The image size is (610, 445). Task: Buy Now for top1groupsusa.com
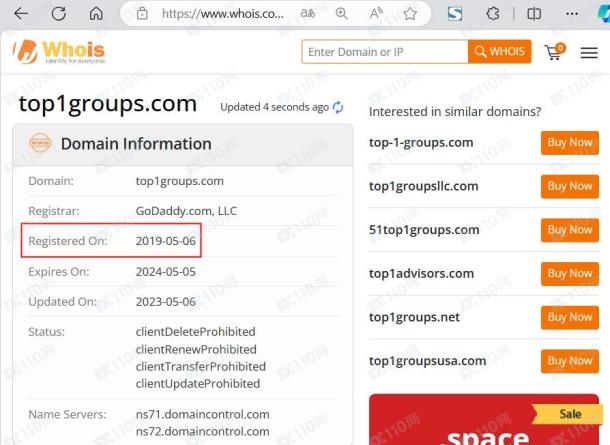click(x=570, y=361)
